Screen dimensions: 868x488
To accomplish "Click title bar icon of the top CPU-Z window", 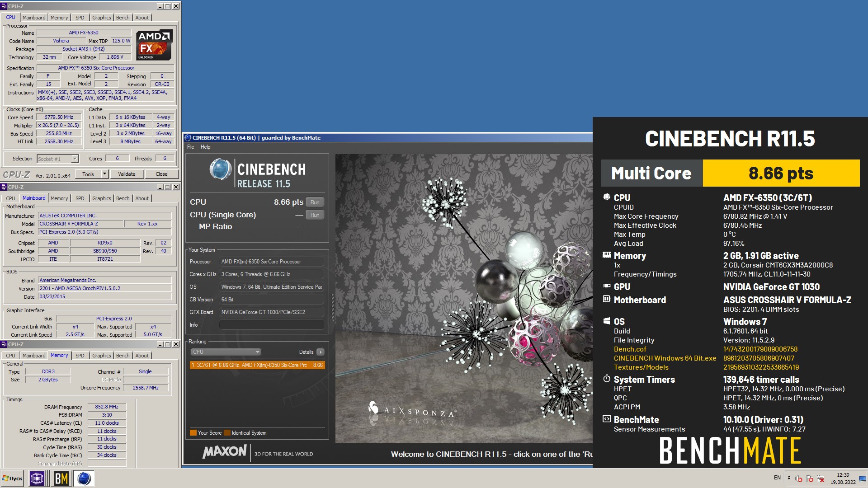I will tap(4, 6).
